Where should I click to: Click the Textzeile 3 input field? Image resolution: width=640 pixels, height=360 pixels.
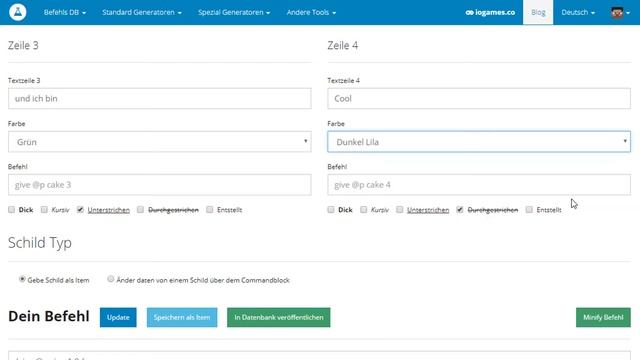click(x=160, y=98)
